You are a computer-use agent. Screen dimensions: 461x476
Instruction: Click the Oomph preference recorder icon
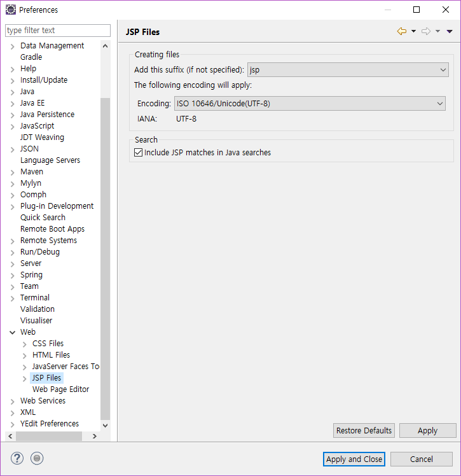click(x=37, y=458)
